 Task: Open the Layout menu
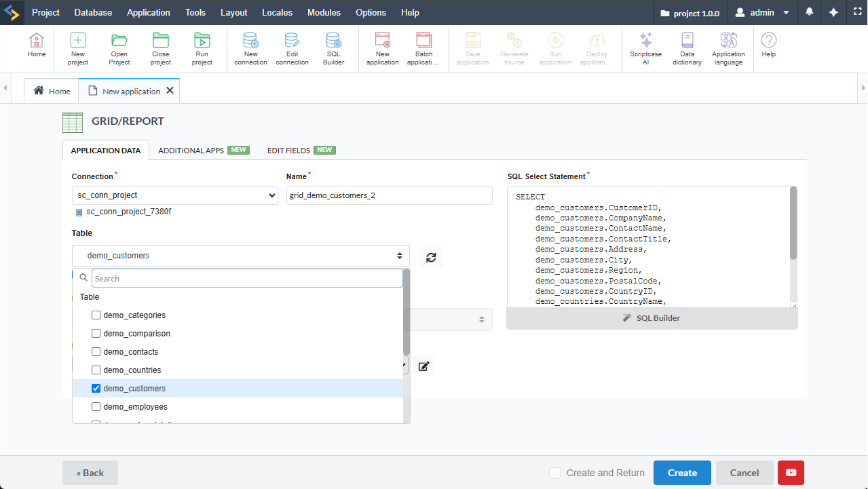coord(234,12)
